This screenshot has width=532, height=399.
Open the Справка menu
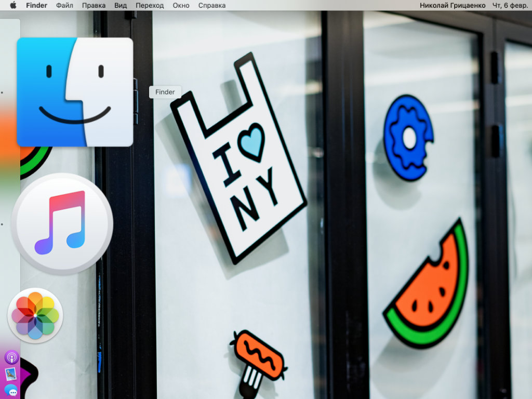[212, 5]
